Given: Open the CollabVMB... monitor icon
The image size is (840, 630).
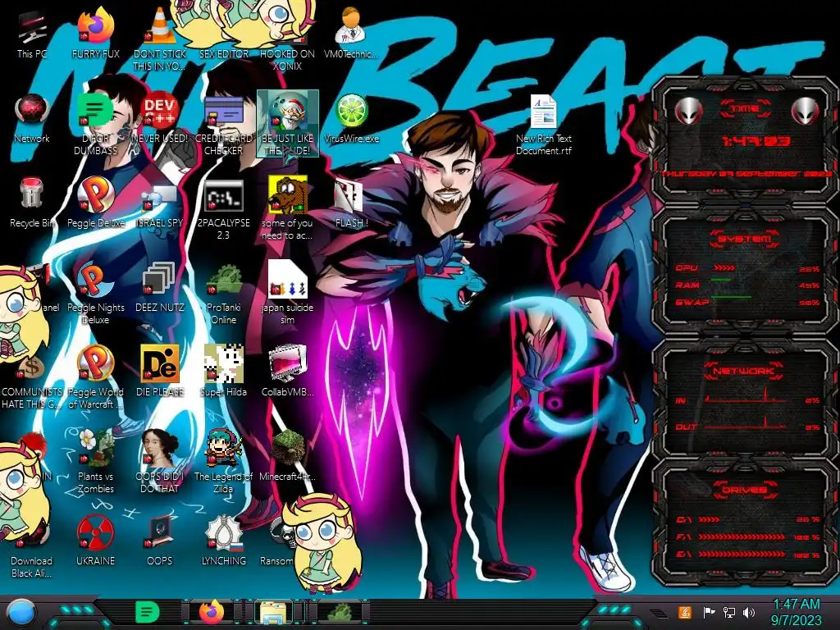Looking at the screenshot, I should (x=288, y=372).
